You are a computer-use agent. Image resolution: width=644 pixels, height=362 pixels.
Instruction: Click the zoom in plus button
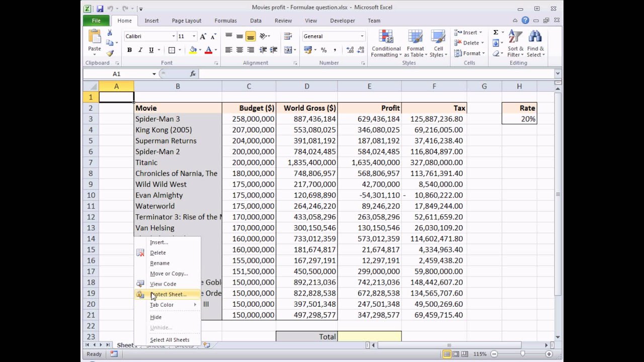(x=549, y=354)
